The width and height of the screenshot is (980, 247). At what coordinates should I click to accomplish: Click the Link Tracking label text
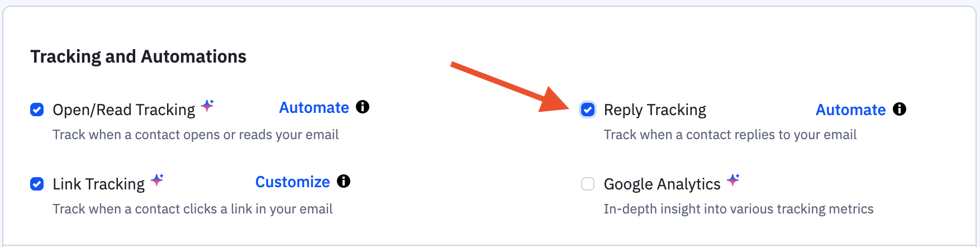tap(98, 184)
